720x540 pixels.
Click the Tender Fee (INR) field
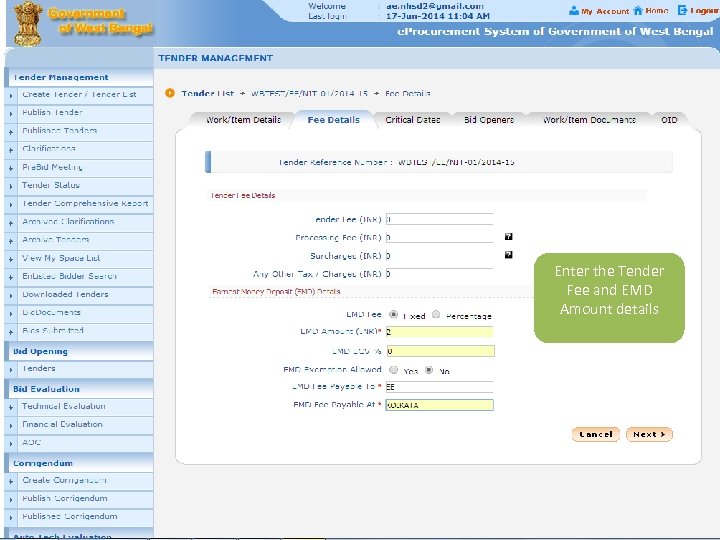(439, 219)
